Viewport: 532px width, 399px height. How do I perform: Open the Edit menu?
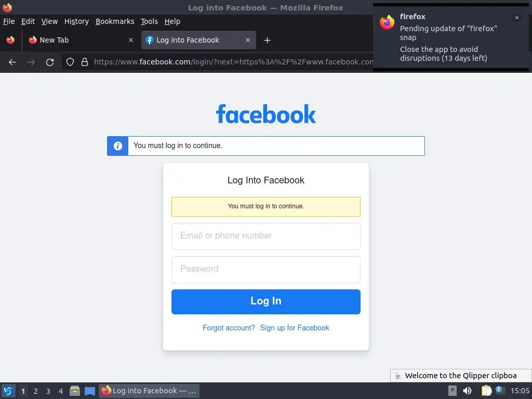(x=28, y=21)
